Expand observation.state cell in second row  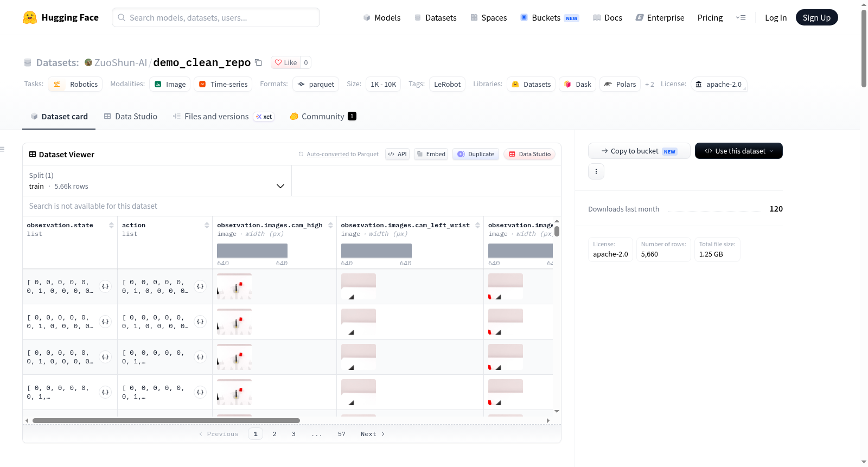point(105,322)
